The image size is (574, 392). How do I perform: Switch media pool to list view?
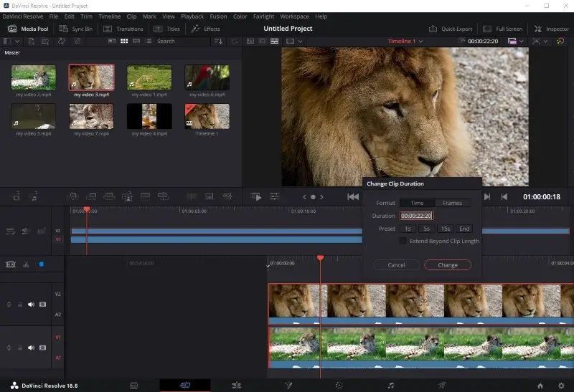(x=149, y=42)
